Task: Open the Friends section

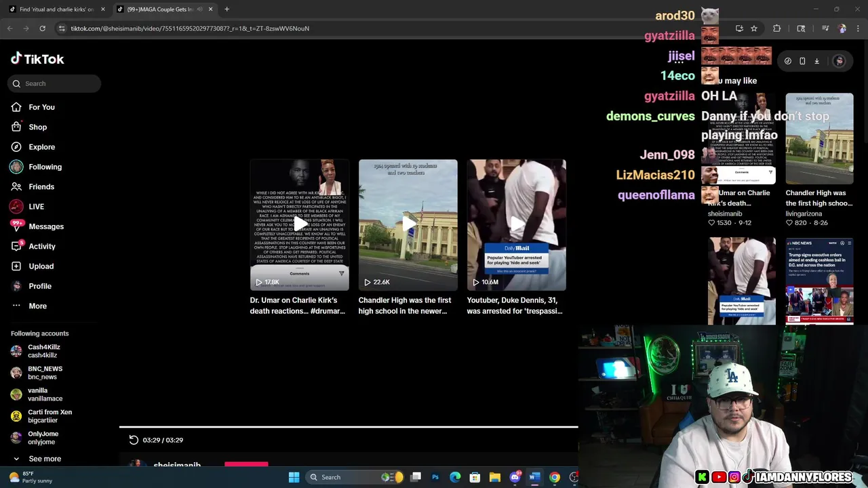Action: 33,186
